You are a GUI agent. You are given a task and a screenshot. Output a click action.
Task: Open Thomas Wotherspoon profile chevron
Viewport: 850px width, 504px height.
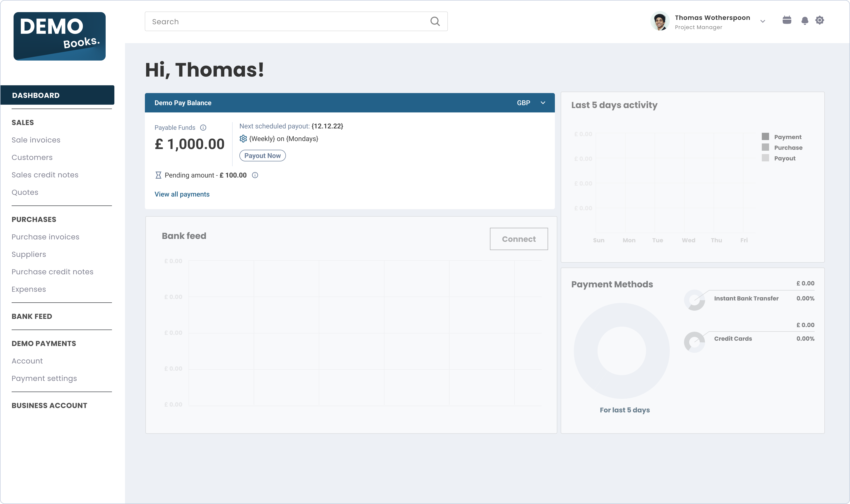(763, 21)
